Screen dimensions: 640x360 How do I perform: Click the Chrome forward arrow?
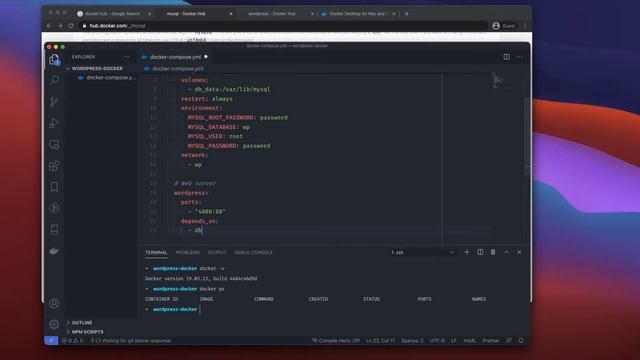coord(60,26)
